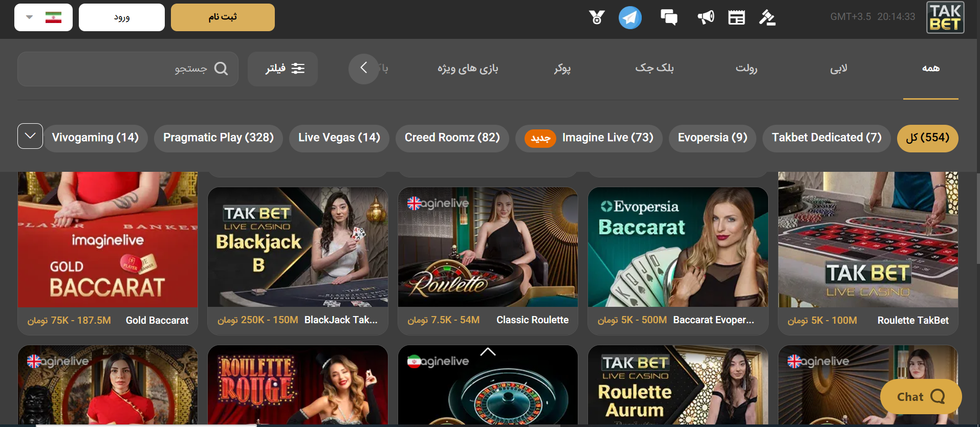Click the ثبت نام register button
The image size is (980, 427).
click(x=223, y=17)
